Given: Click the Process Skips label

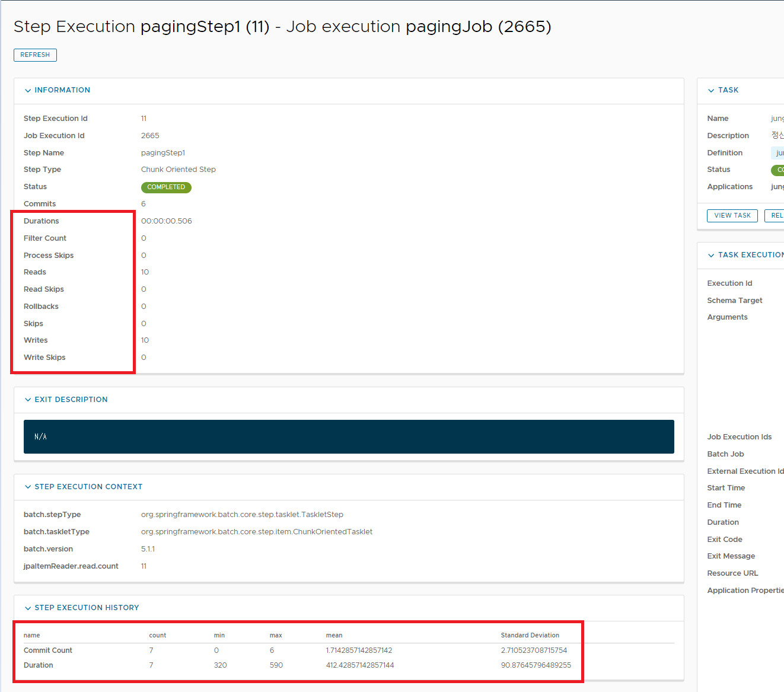Looking at the screenshot, I should pos(49,256).
